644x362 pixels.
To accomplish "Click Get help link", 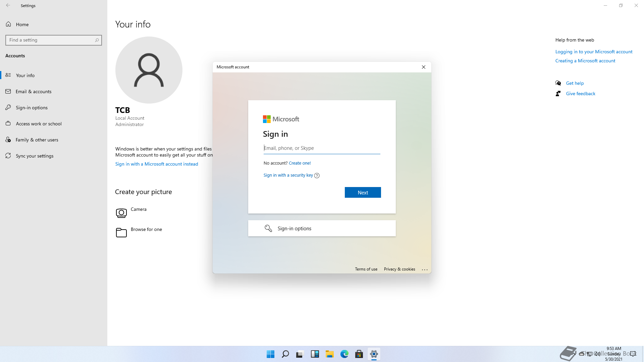I will (575, 83).
